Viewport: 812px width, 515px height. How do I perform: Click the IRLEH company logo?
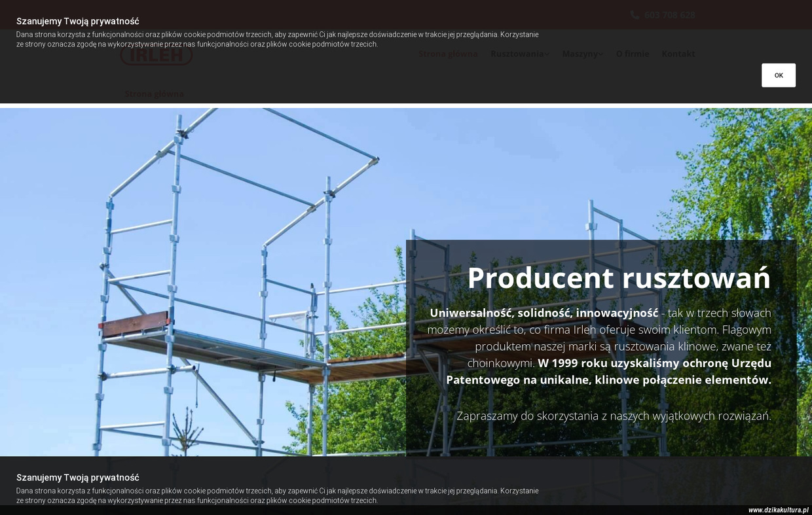pyautogui.click(x=156, y=56)
